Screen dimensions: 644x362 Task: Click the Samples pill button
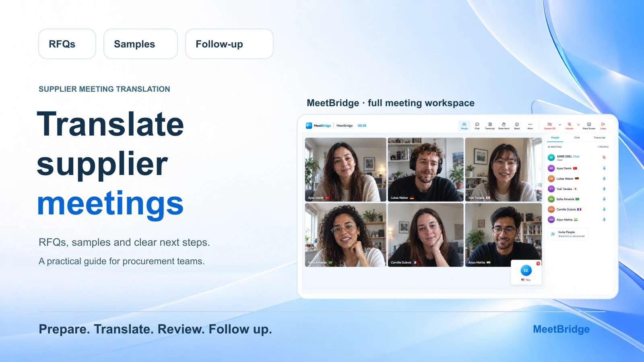click(140, 44)
